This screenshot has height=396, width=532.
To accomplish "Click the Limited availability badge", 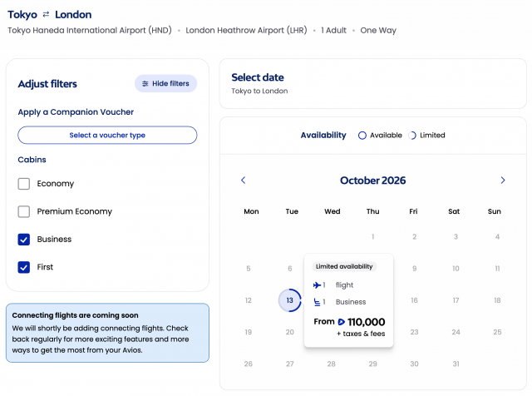I will pyautogui.click(x=344, y=266).
